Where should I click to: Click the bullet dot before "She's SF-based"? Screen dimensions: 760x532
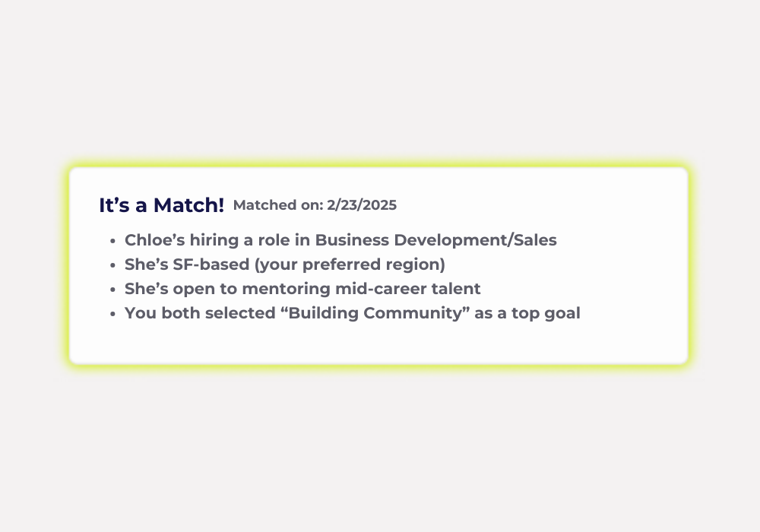(x=113, y=264)
